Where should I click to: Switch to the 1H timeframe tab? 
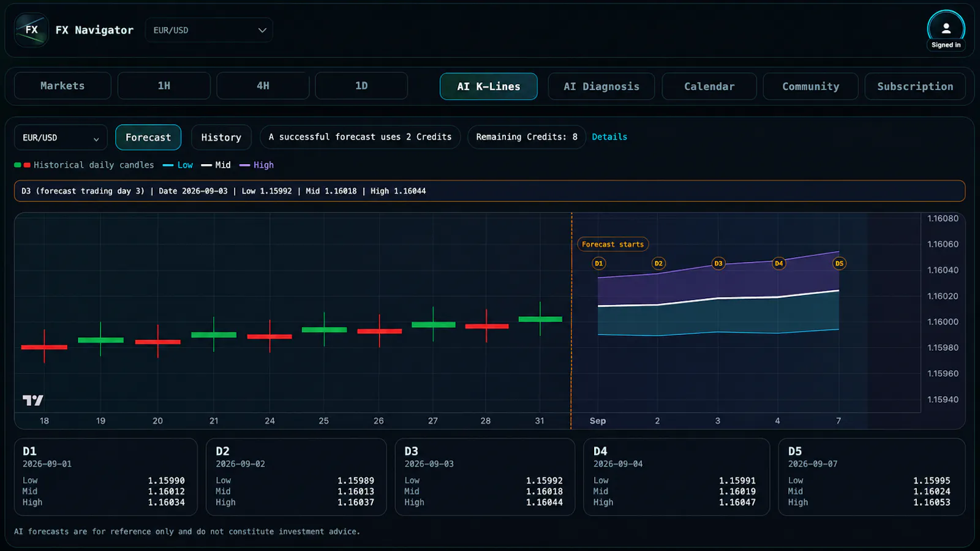164,86
